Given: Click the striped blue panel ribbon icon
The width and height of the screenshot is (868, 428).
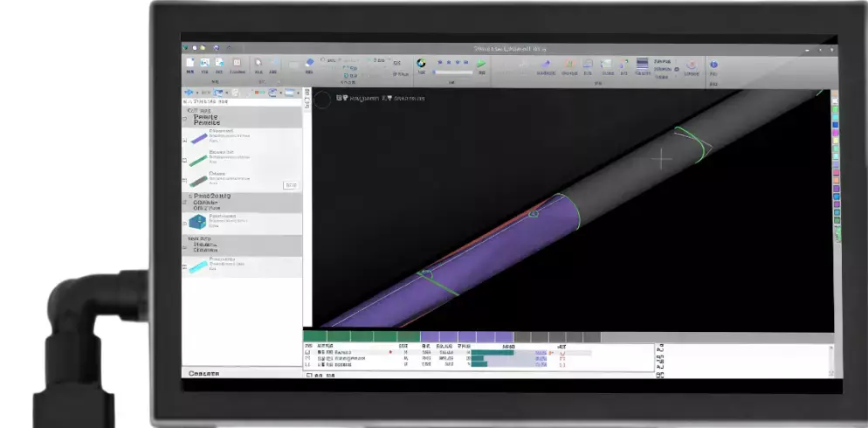Looking at the screenshot, I should [x=642, y=63].
